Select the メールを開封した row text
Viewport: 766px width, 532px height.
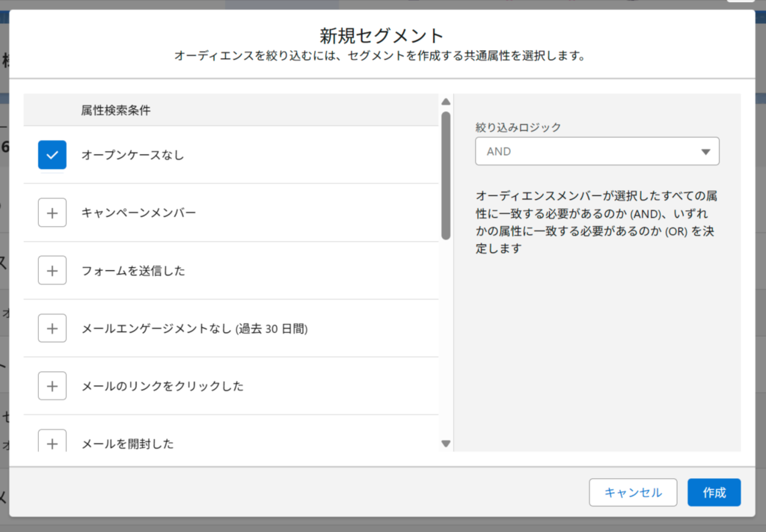click(127, 444)
